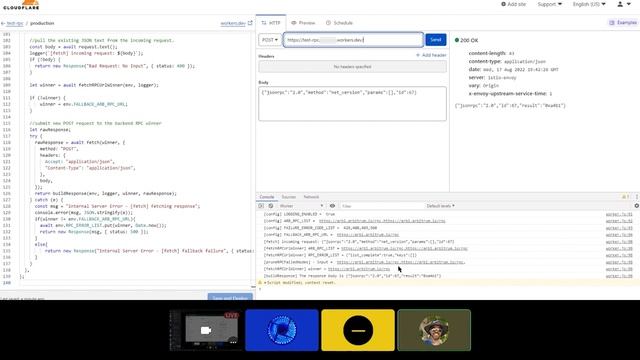Click the Cloudflare logo

point(21,5)
